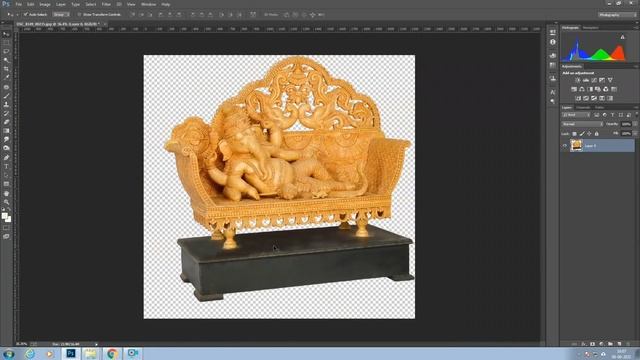Switch to the Paths tab
Image resolution: width=640 pixels, height=360 pixels.
point(599,107)
